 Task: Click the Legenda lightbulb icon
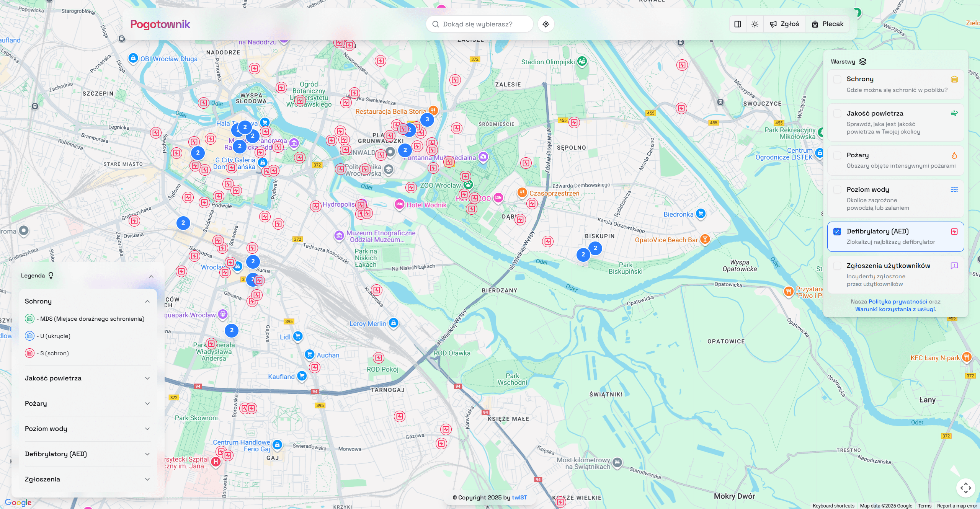[x=51, y=276]
